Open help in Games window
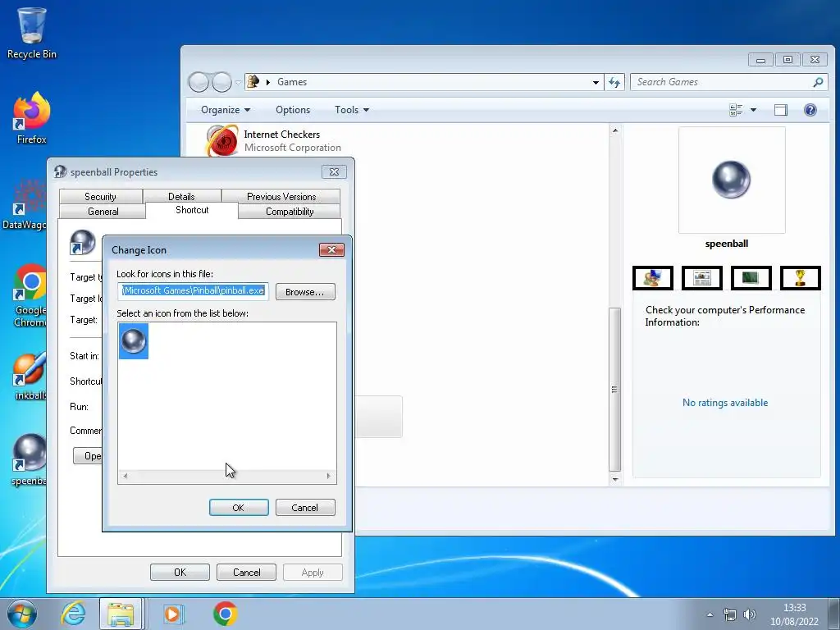This screenshot has width=840, height=630. (810, 110)
